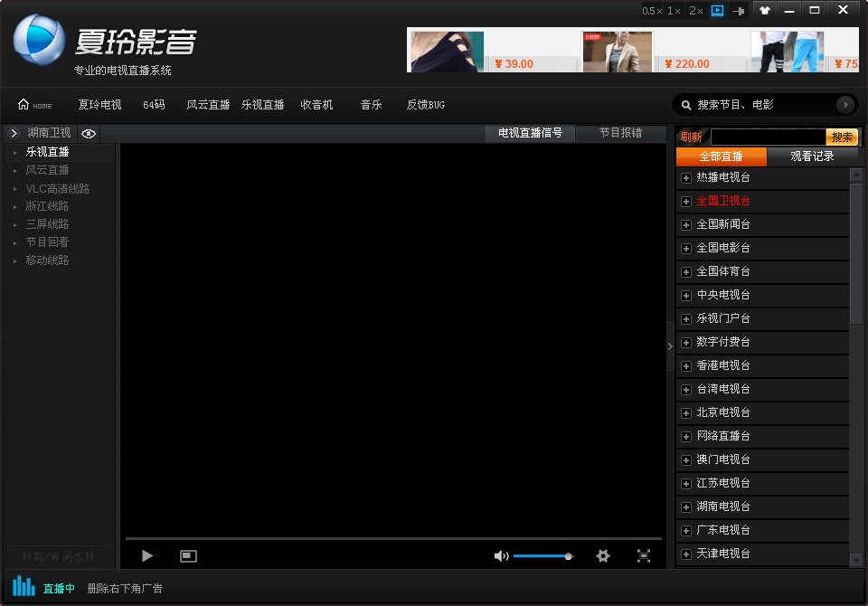The image size is (868, 606).
Task: Open 反馈BUG menu
Action: pos(426,105)
